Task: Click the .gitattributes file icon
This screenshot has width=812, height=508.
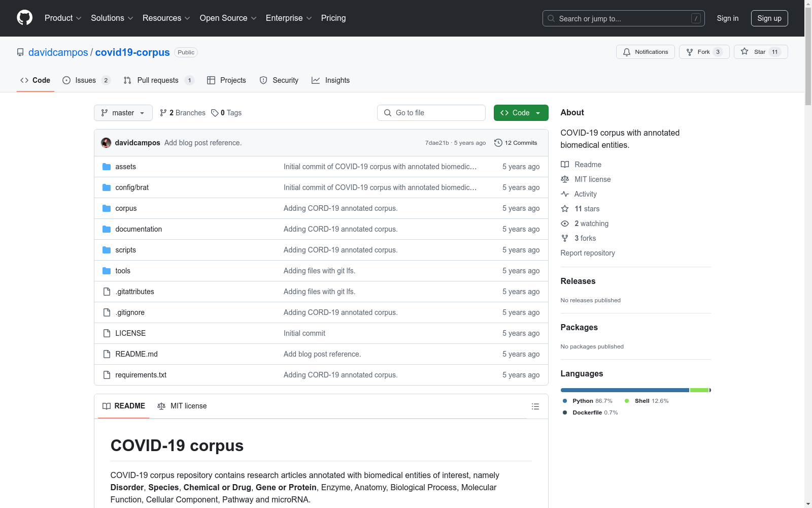Action: pyautogui.click(x=107, y=292)
